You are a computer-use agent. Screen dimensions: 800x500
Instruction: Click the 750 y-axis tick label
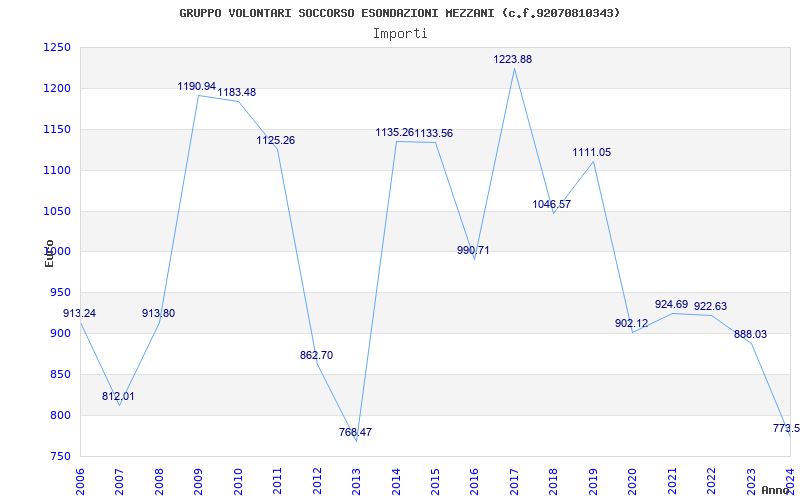click(59, 456)
